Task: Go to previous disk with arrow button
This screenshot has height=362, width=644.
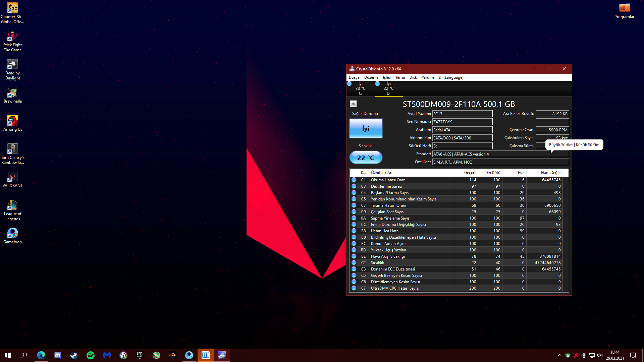Action: coord(353,104)
